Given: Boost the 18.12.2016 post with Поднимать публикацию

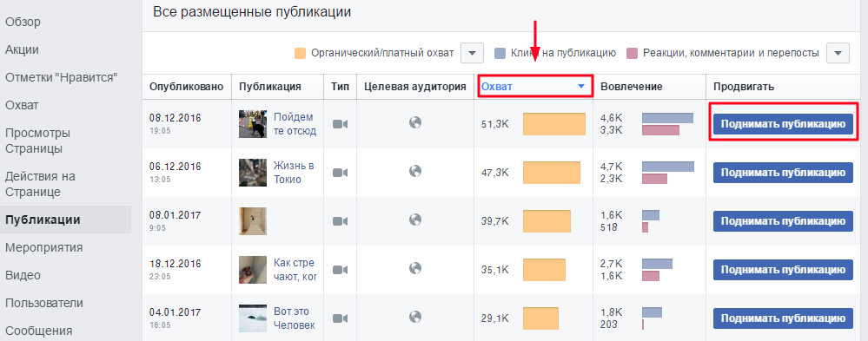Looking at the screenshot, I should 783,269.
